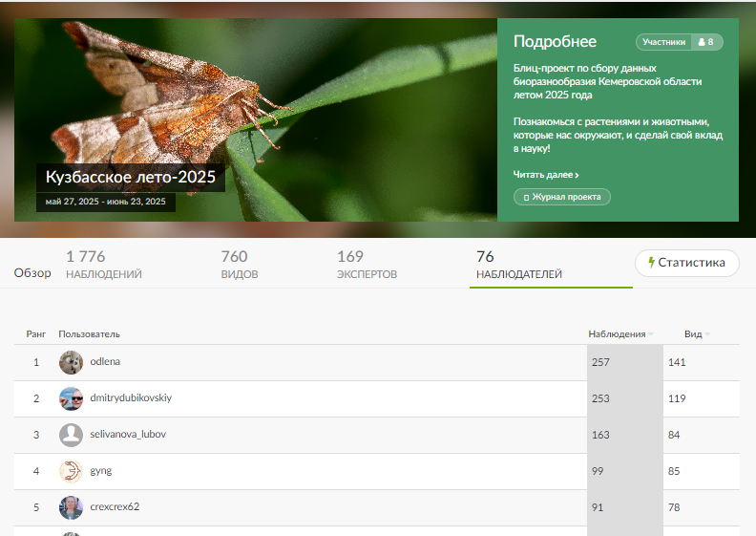756x536 pixels.
Task: Open dmitrydubikovskiy profile link
Action: point(131,397)
